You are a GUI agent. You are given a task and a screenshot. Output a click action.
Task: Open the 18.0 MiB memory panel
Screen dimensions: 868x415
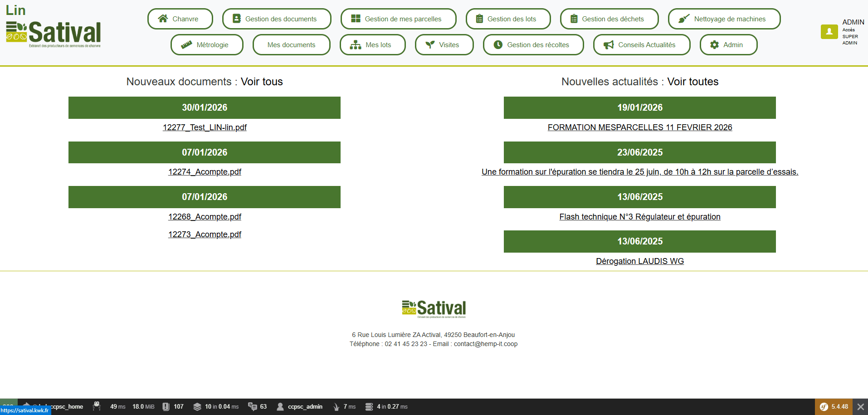[143, 407]
